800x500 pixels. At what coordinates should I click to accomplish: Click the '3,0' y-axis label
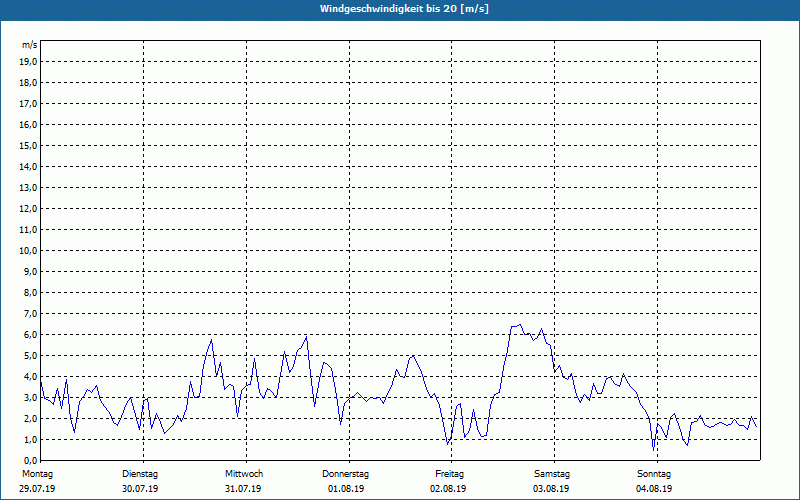coord(31,397)
